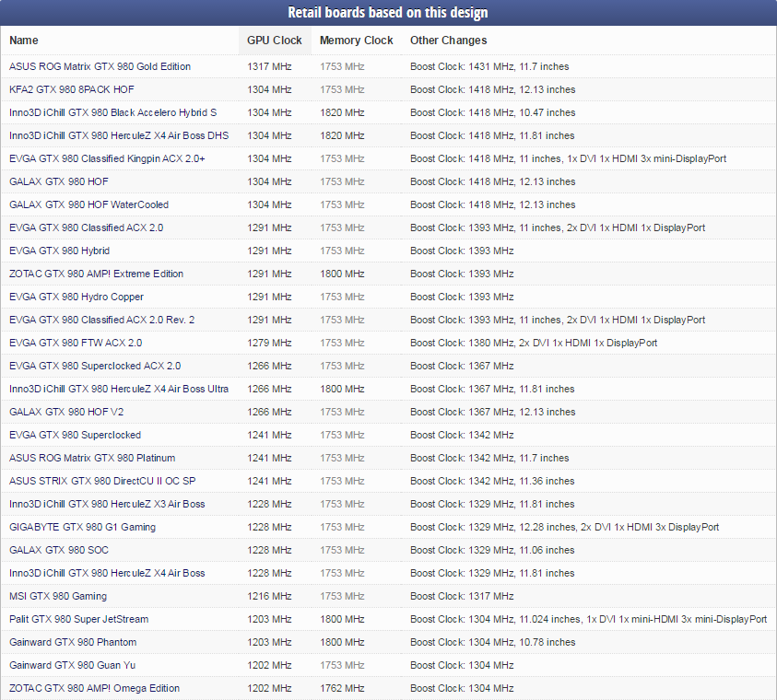This screenshot has height=700, width=777.
Task: Click the 1317 MHz GPU clock value
Action: [269, 66]
